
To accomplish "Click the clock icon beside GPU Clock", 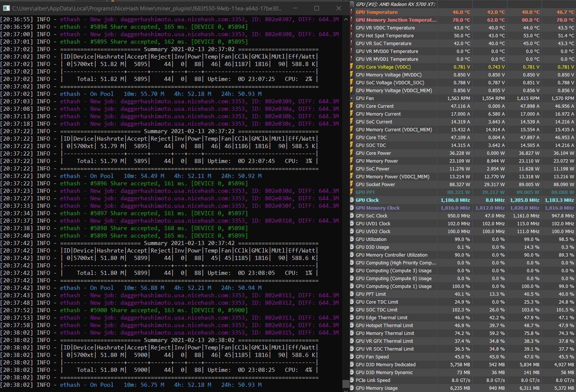I will (352, 200).
